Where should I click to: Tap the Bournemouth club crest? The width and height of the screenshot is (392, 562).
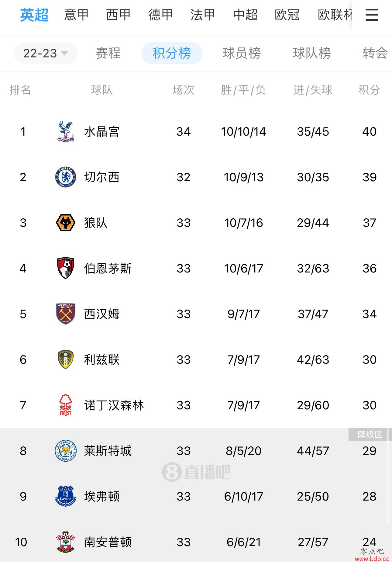click(66, 268)
